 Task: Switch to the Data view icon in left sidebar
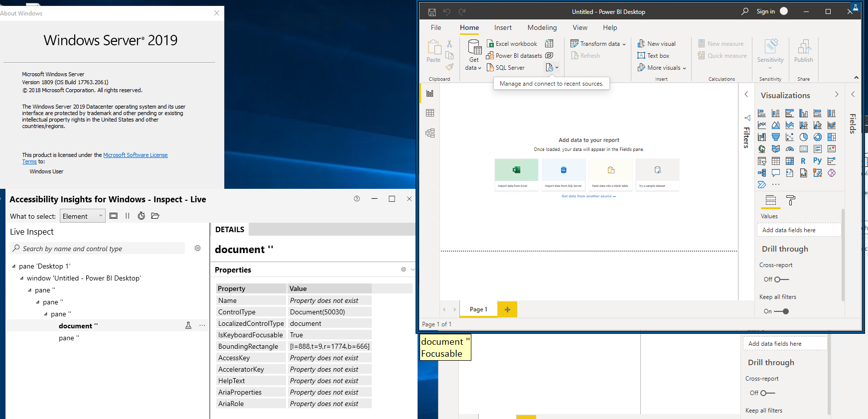(430, 113)
